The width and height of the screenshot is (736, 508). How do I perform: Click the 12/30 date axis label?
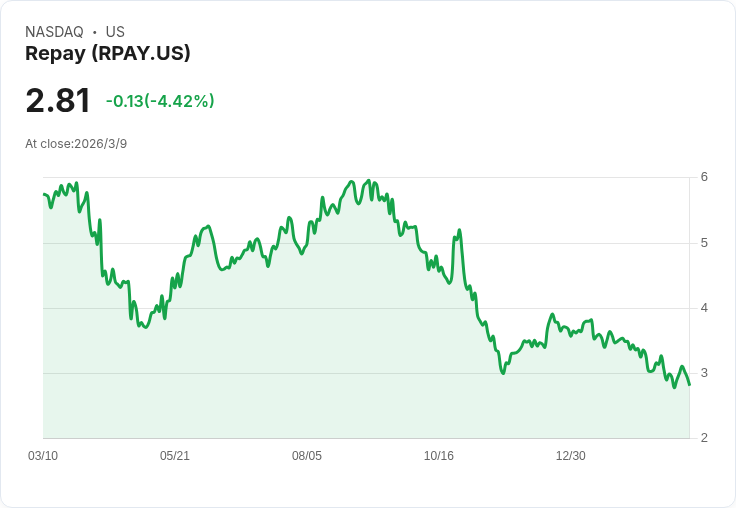(x=571, y=456)
